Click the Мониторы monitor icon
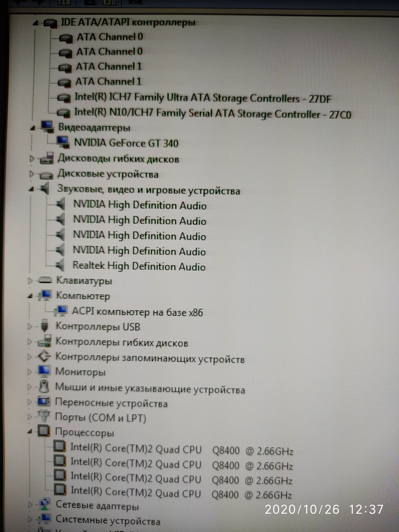 click(44, 371)
